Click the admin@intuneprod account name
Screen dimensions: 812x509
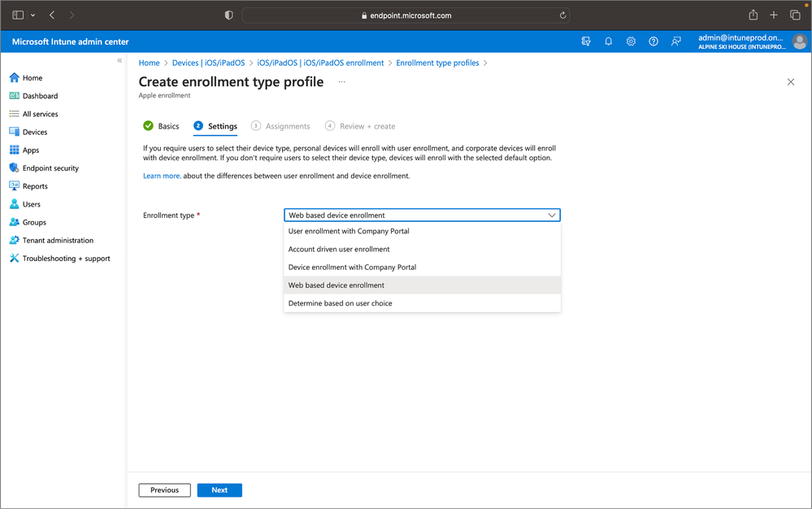(x=740, y=37)
